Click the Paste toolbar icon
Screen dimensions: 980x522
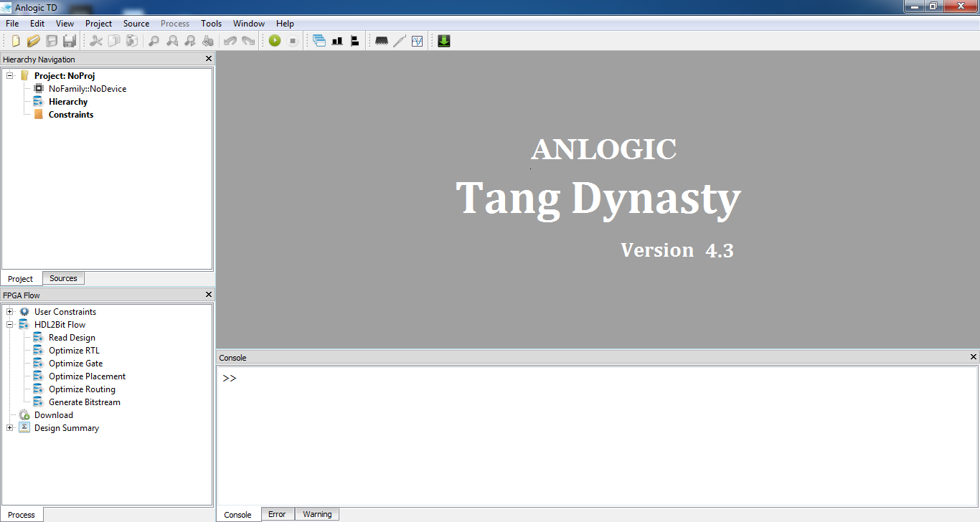(x=132, y=41)
